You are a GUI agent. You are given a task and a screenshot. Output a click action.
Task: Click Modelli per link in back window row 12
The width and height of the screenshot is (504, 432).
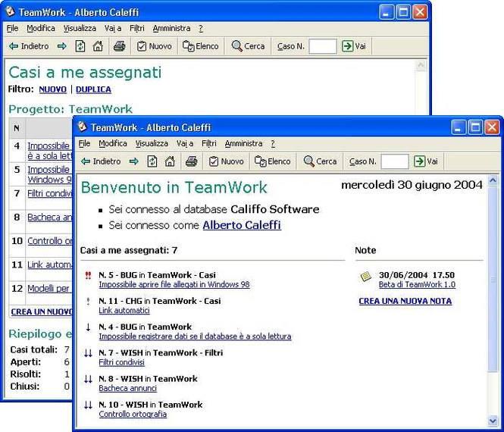coord(49,289)
